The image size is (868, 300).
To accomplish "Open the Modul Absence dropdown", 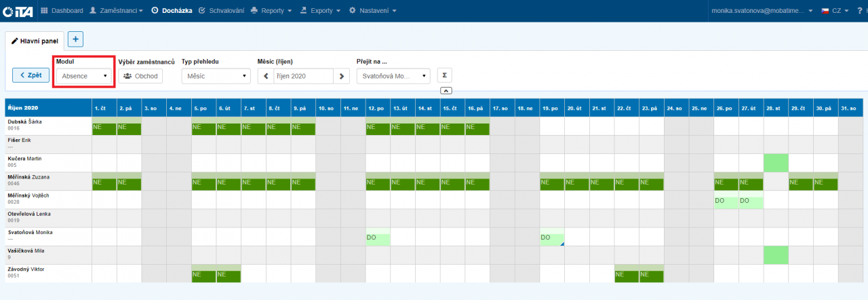I will pos(85,76).
